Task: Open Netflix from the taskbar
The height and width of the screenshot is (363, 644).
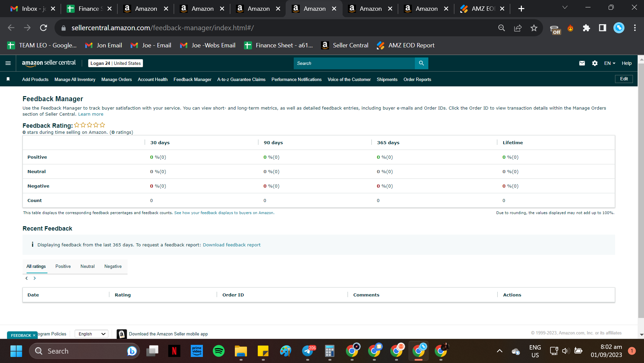Action: point(174,351)
